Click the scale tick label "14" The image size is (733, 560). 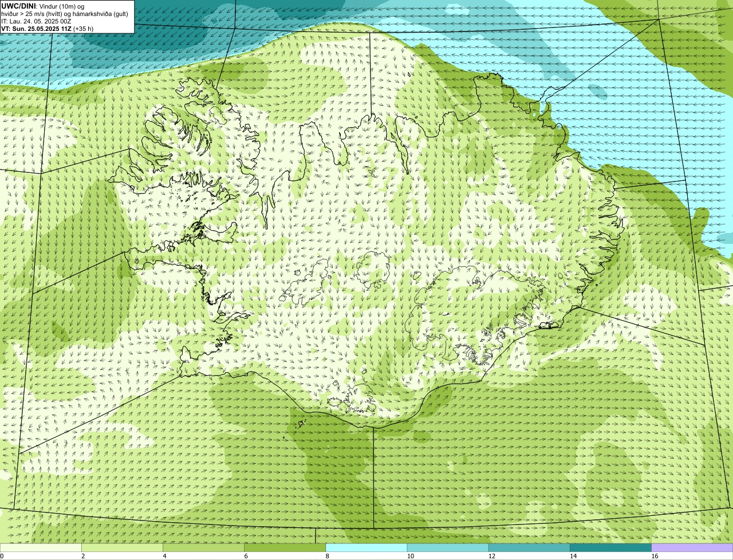point(573,556)
